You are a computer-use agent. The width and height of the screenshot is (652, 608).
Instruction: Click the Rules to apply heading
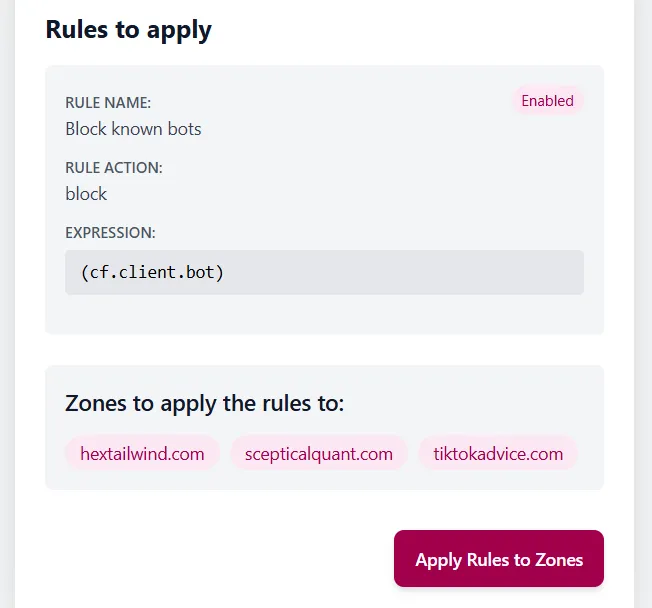pyautogui.click(x=129, y=29)
